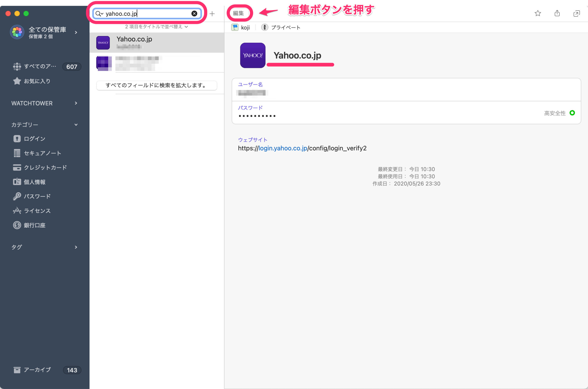Select the Yahoo.co.jp list entry
Screen dimensions: 588x389
click(x=157, y=43)
